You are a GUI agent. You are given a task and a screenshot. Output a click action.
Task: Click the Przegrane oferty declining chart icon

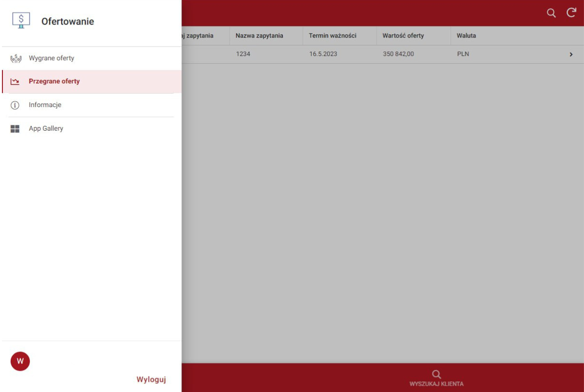(x=15, y=81)
